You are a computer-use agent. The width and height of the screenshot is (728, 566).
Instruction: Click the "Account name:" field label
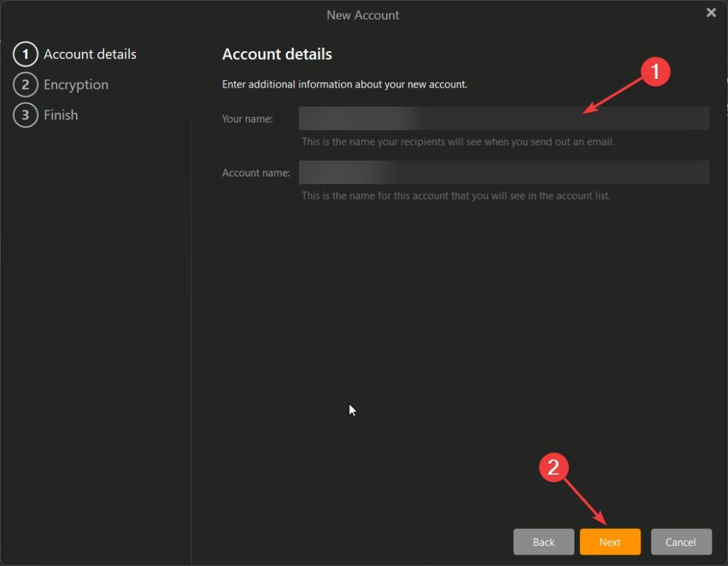(x=256, y=173)
